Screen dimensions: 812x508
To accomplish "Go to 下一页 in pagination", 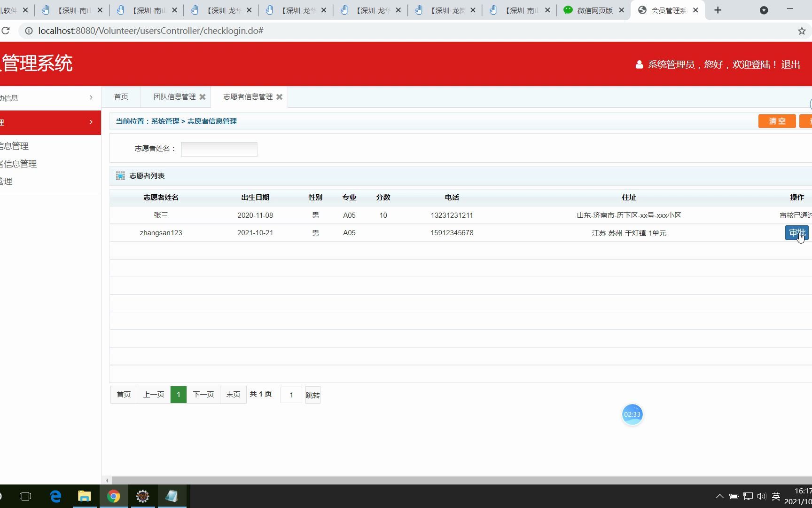I will coord(203,395).
